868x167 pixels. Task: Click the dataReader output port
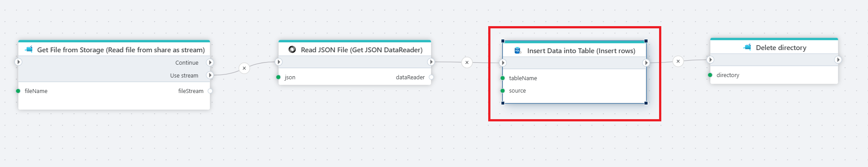(431, 77)
